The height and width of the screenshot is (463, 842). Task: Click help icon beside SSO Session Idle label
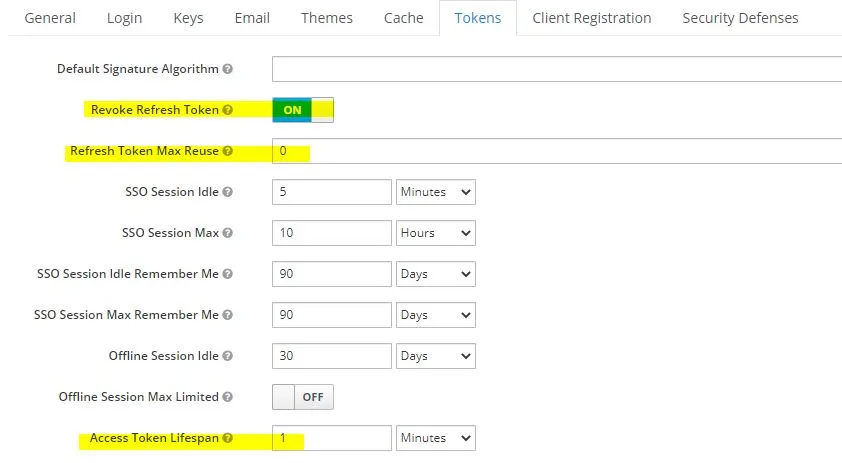pos(228,192)
